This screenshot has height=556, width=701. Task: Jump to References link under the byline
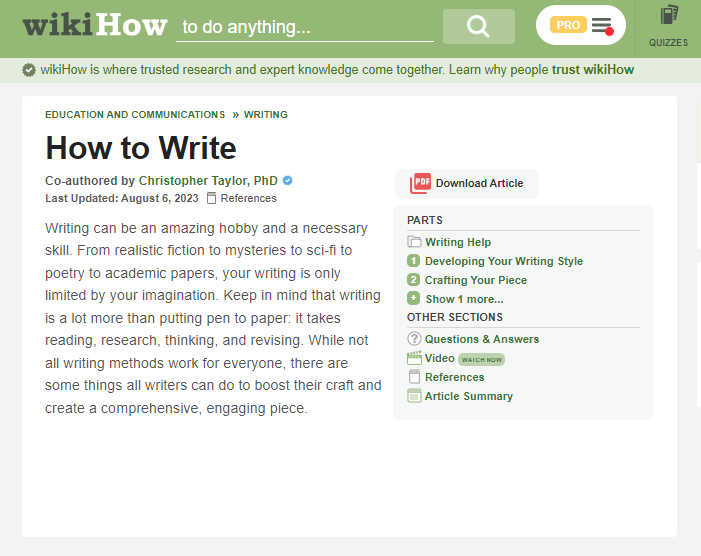[x=248, y=198]
